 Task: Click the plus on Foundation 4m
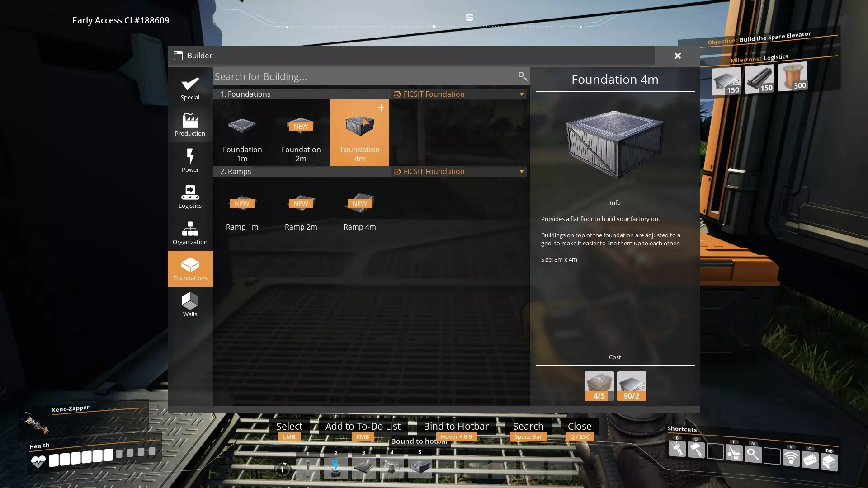tap(381, 108)
